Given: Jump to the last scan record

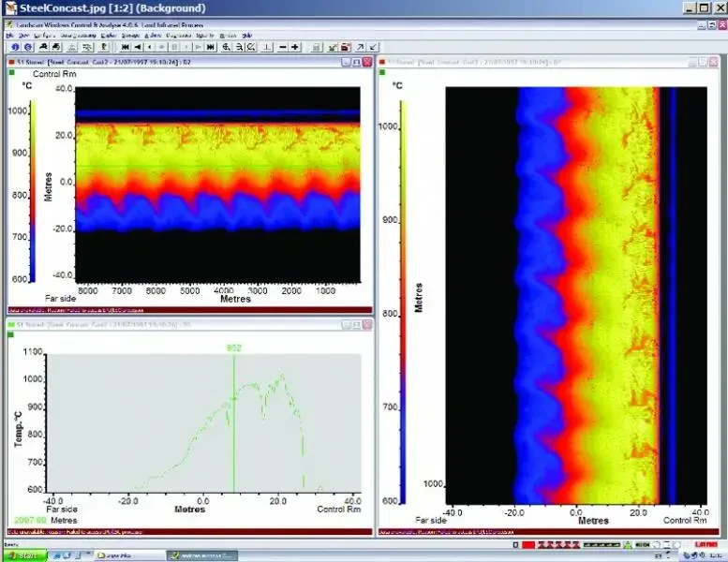Looking at the screenshot, I should [x=211, y=46].
